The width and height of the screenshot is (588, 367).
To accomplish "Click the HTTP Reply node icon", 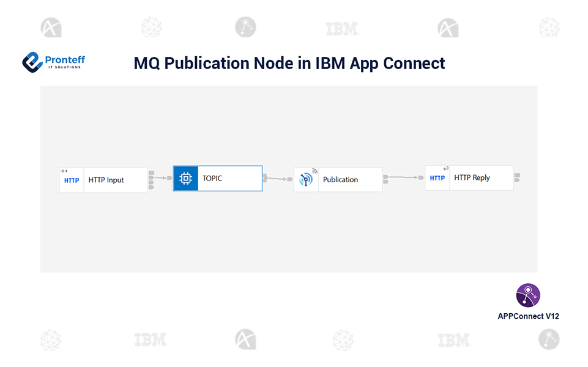I will click(x=437, y=178).
